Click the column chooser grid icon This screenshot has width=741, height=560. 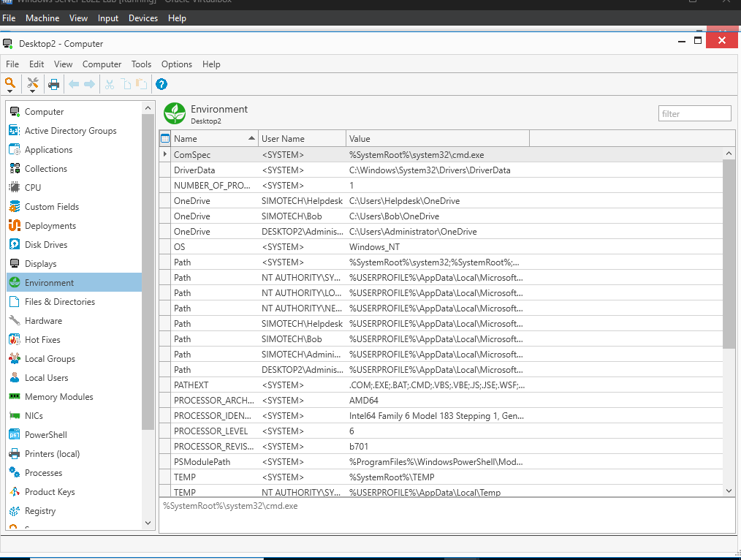(x=165, y=138)
